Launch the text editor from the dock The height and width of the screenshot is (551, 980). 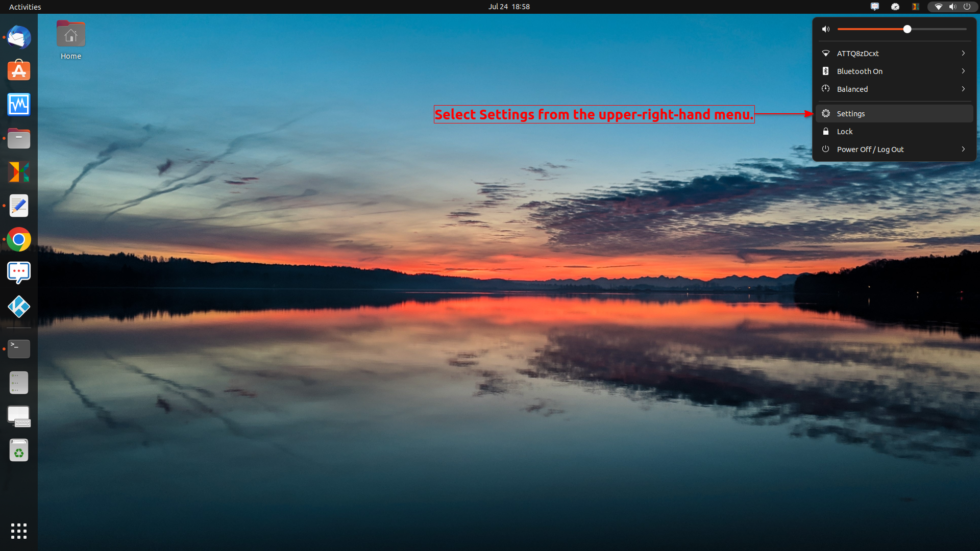tap(19, 206)
